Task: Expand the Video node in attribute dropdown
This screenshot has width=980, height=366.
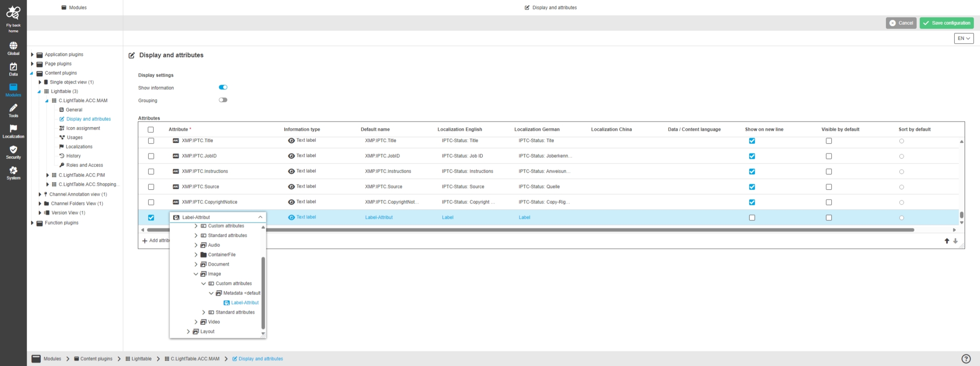Action: coord(196,322)
